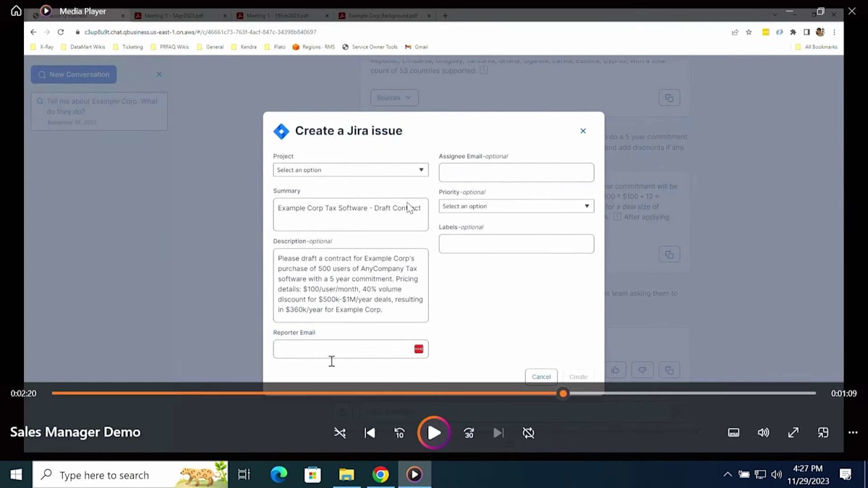Open the DataMart Wikis bookmark

point(84,47)
